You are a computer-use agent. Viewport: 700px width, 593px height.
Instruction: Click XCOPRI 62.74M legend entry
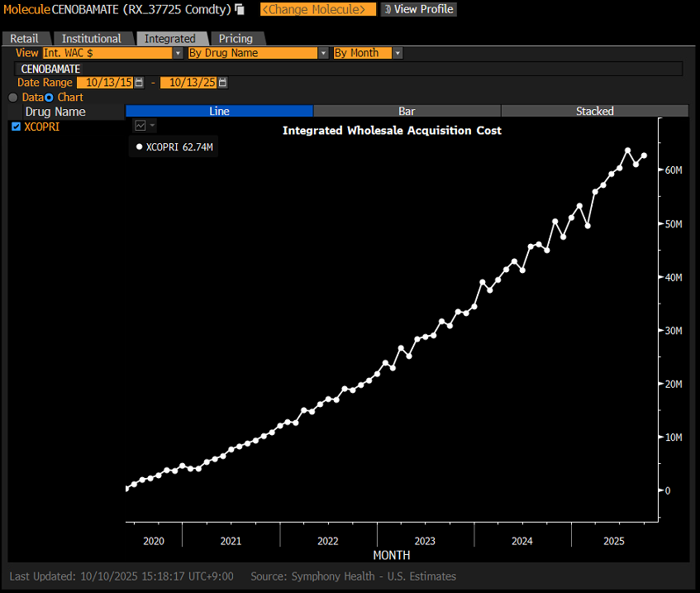(x=174, y=146)
